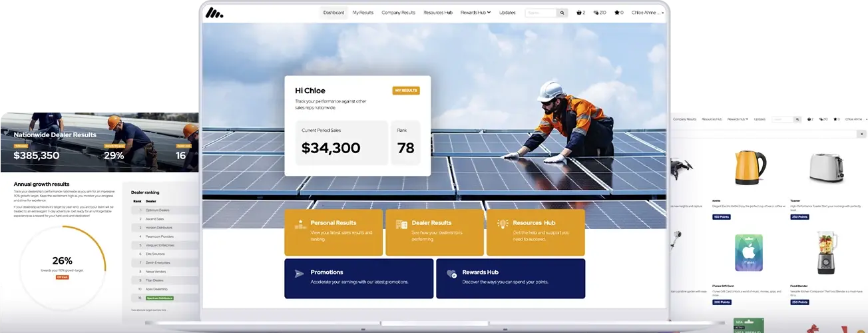The width and height of the screenshot is (868, 333).
Task: Open Updates in the right rewards window navbar
Action: [759, 119]
